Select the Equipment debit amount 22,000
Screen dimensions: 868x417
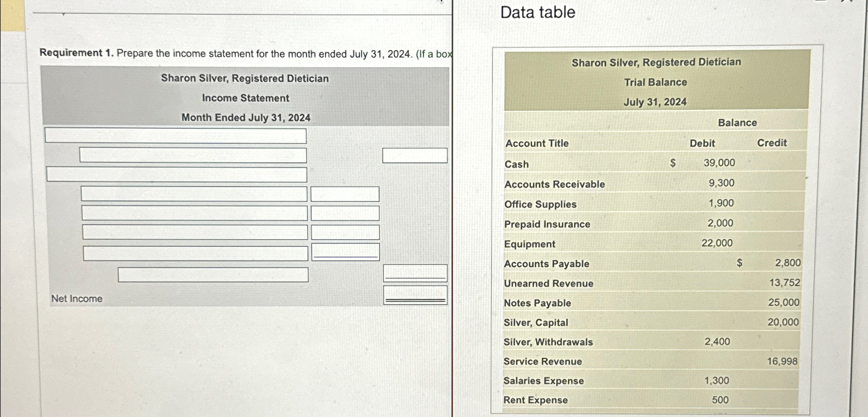(x=717, y=243)
